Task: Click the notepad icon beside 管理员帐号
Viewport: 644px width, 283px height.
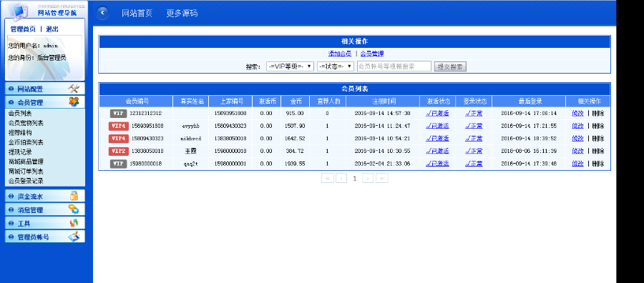Action: (x=74, y=237)
